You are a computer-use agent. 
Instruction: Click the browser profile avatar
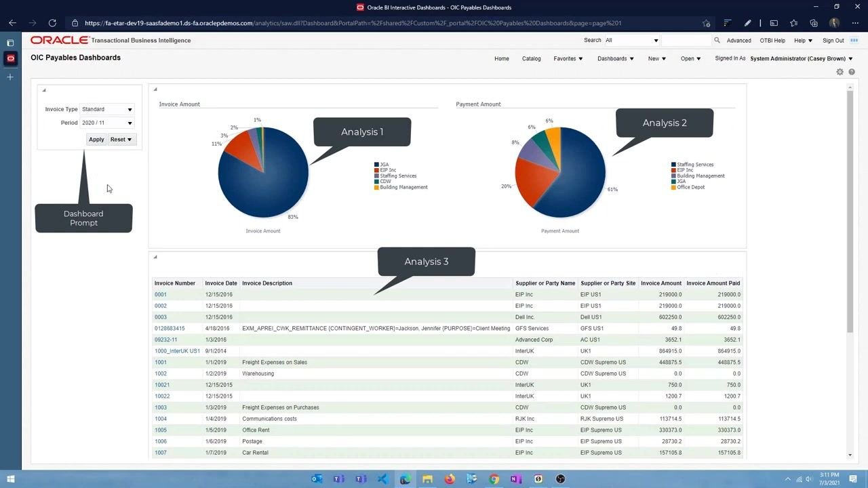tap(834, 23)
